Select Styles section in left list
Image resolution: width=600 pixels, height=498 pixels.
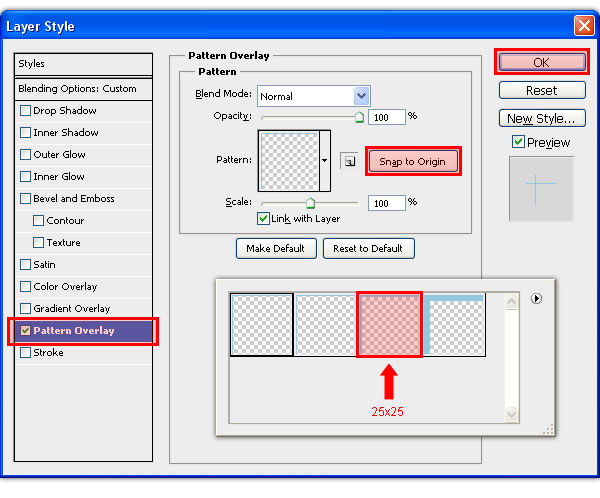click(x=83, y=64)
